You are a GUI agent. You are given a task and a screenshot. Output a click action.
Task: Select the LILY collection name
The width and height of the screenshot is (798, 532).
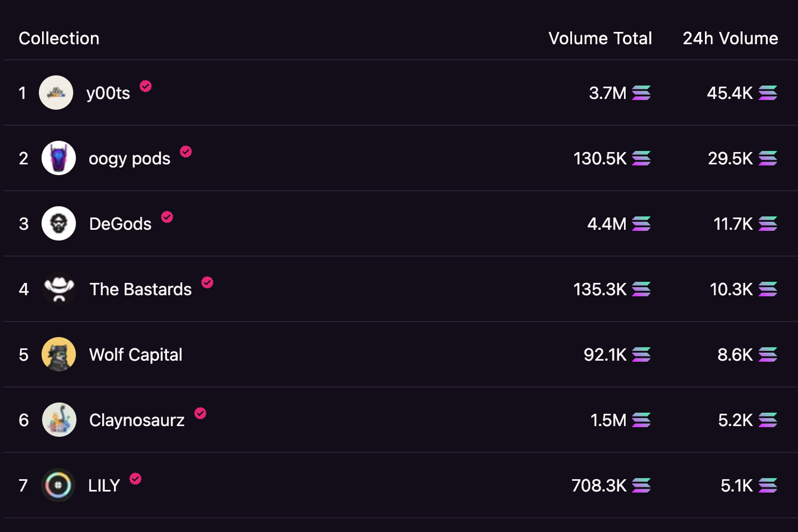click(104, 486)
